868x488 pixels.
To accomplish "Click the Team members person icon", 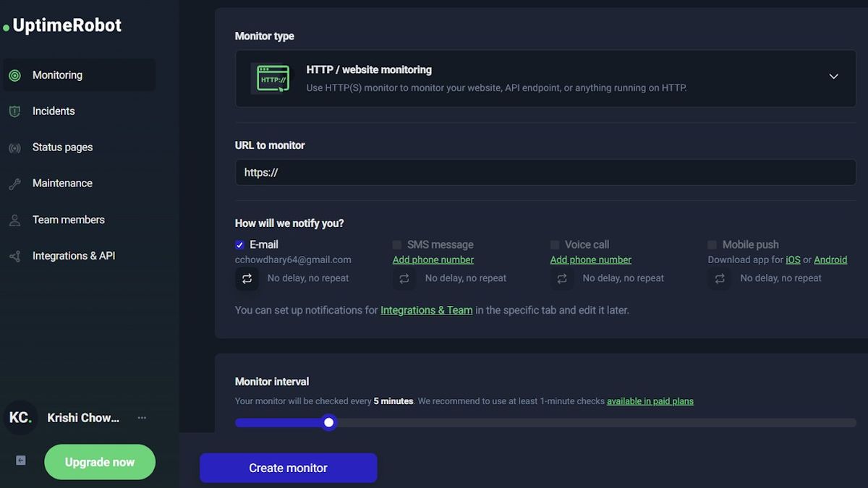I will click(15, 219).
